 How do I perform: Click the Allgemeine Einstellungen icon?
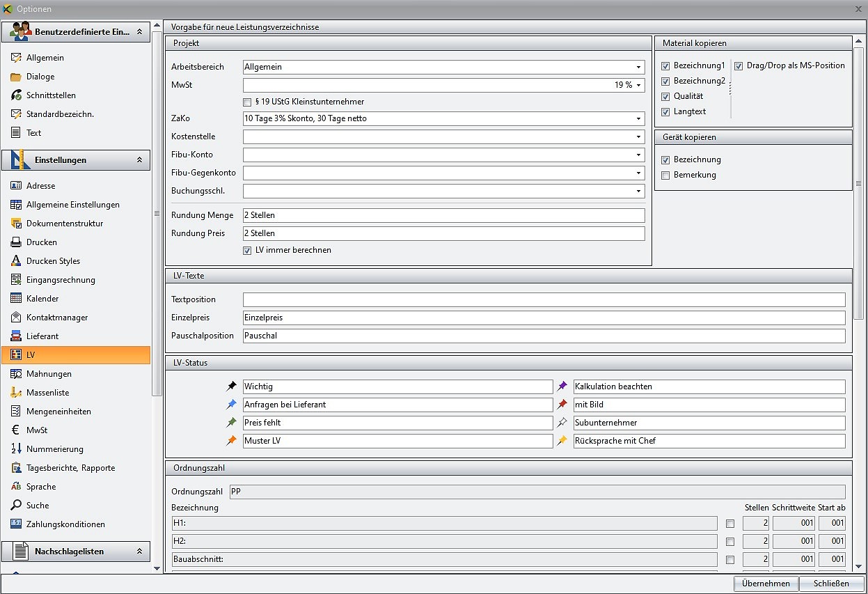[16, 205]
